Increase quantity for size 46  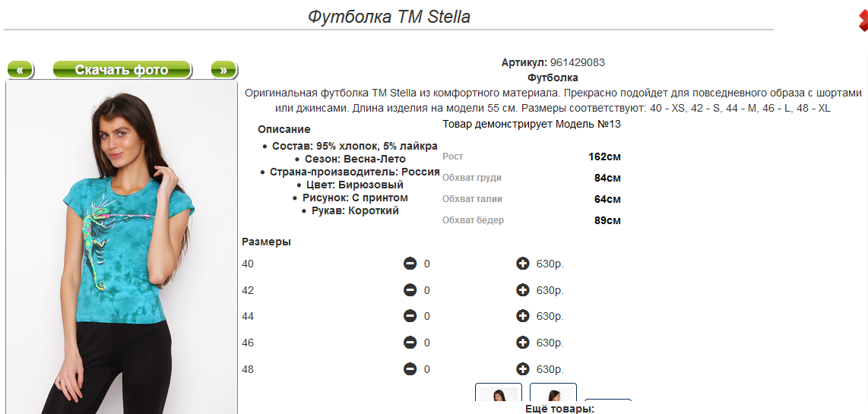point(523,343)
